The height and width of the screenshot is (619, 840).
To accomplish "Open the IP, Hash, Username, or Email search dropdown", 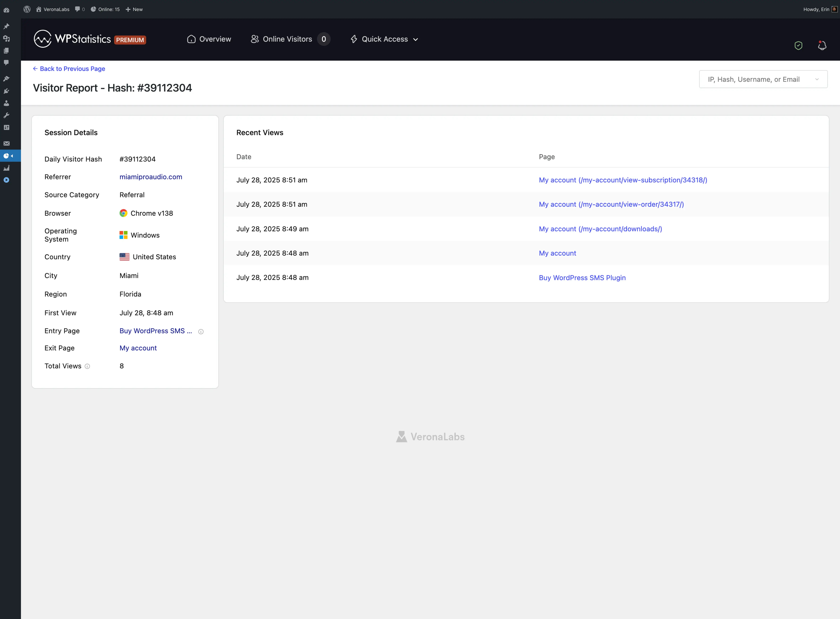I will click(763, 79).
